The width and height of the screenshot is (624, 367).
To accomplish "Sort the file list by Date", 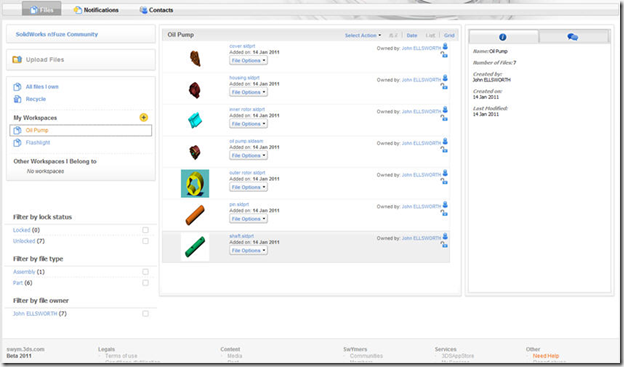I will 412,35.
